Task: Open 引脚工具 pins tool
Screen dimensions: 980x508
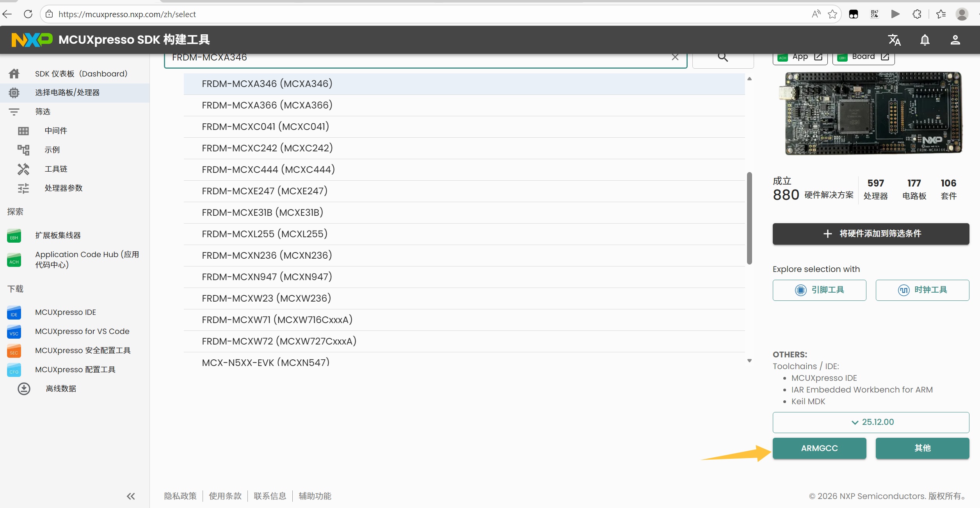Action: [820, 290]
